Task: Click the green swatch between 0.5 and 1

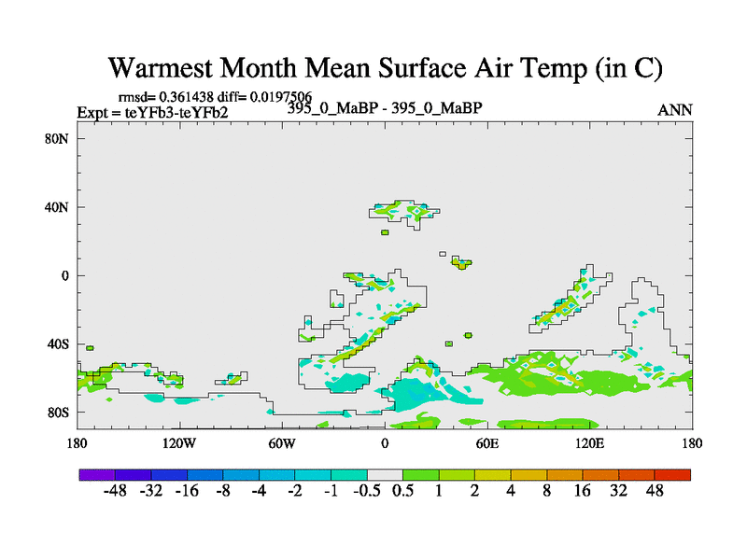Action: tap(421, 475)
